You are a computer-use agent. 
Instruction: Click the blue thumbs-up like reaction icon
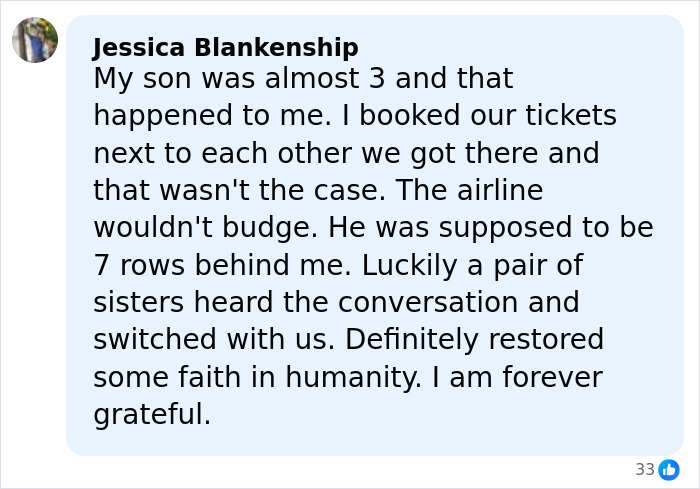pos(669,469)
